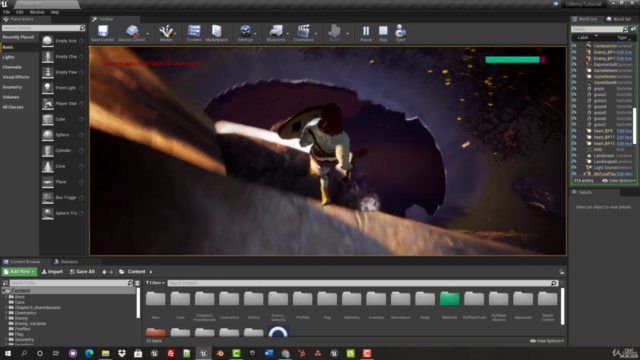Viewport: 640px width, 360px height.
Task: Stop the play session
Action: click(x=383, y=32)
